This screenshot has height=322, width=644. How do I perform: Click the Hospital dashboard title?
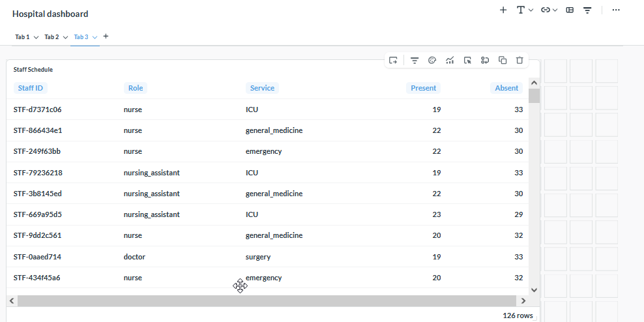(x=50, y=14)
